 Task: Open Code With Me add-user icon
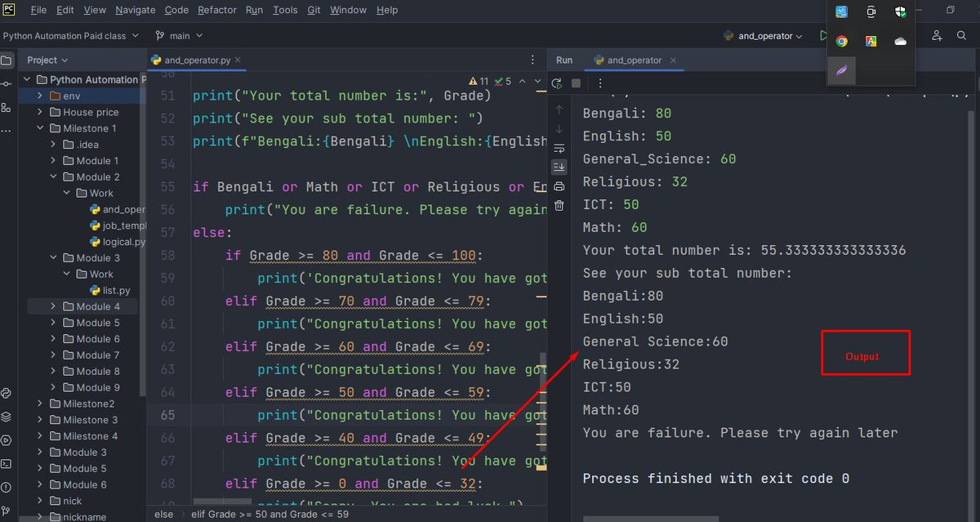938,36
